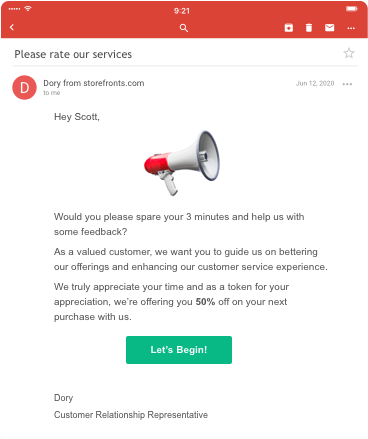368x439 pixels.
Task: Click the "Let's Begin!" green button
Action: pos(179,350)
